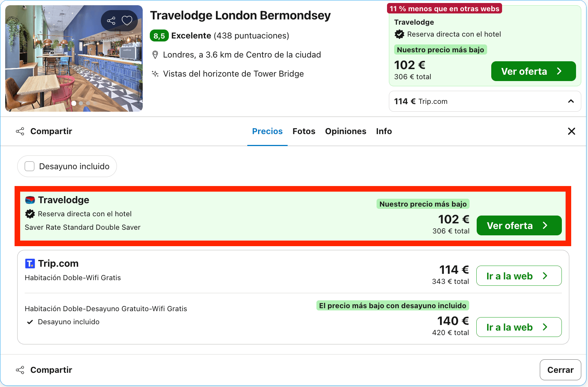Click Saver Rate Standard Double Saver text
Image resolution: width=588 pixels, height=387 pixels.
tap(83, 227)
